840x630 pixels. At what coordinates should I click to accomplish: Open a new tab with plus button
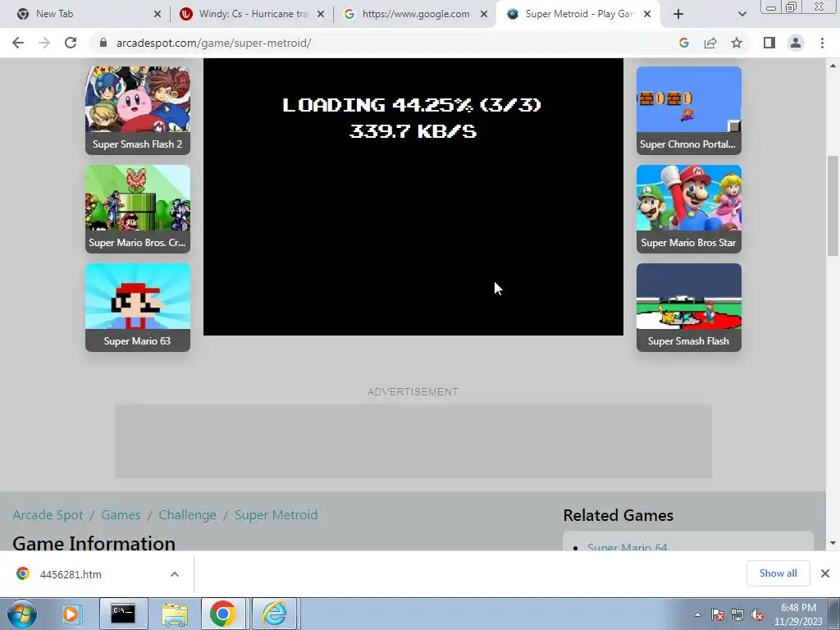pyautogui.click(x=678, y=14)
